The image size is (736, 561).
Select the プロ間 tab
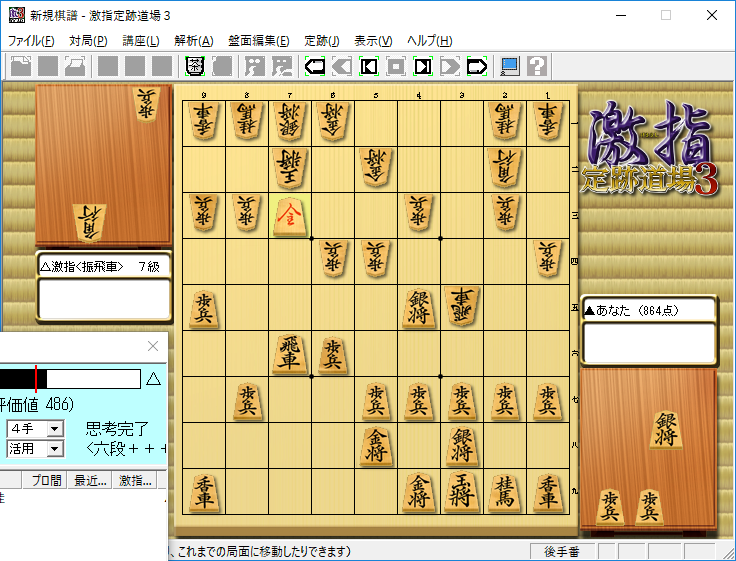[x=46, y=480]
